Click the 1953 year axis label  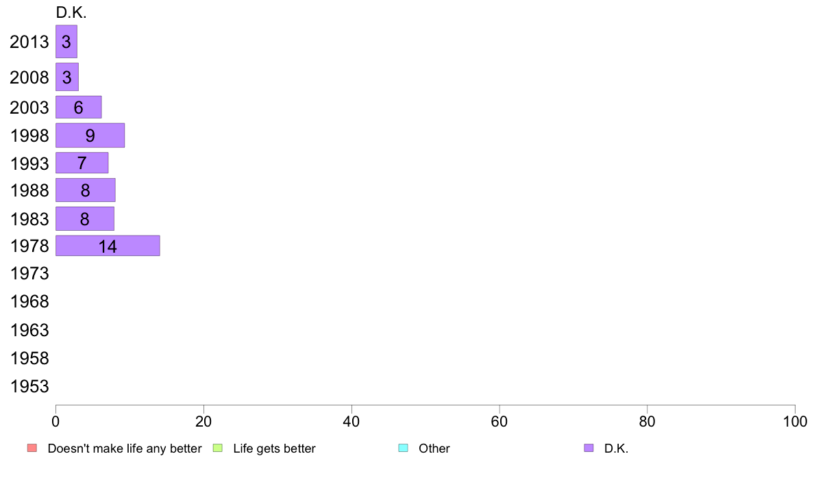click(29, 386)
